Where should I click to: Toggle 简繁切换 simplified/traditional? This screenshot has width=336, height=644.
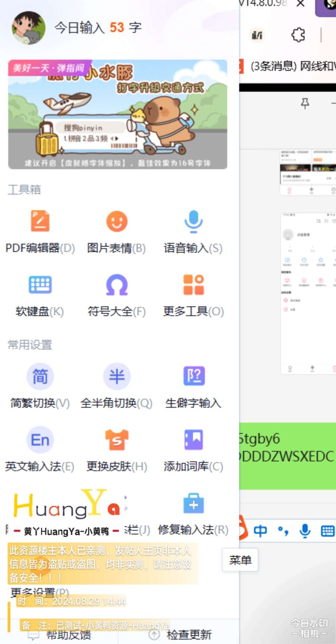pos(40,386)
